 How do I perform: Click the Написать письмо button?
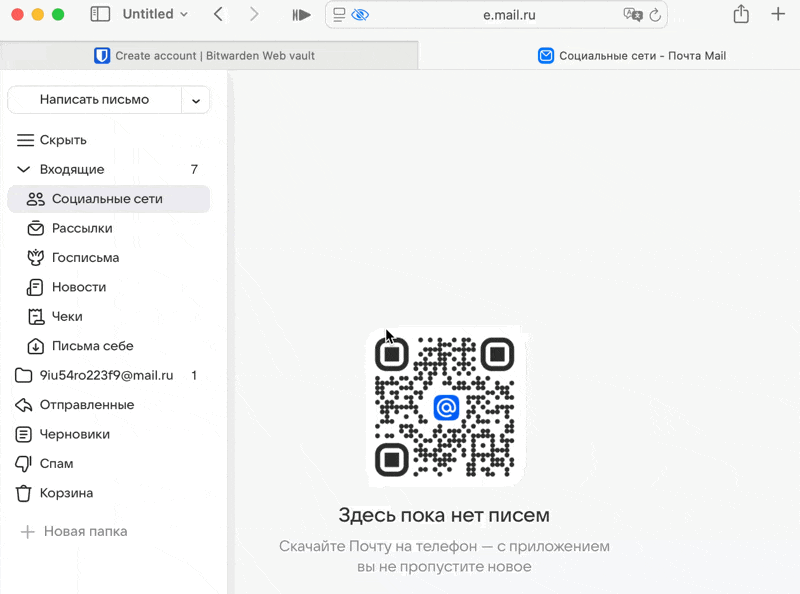tap(97, 100)
